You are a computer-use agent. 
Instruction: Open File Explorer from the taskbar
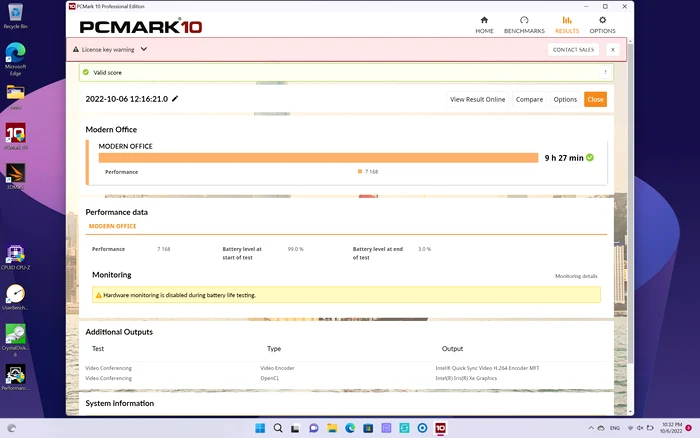click(x=332, y=428)
